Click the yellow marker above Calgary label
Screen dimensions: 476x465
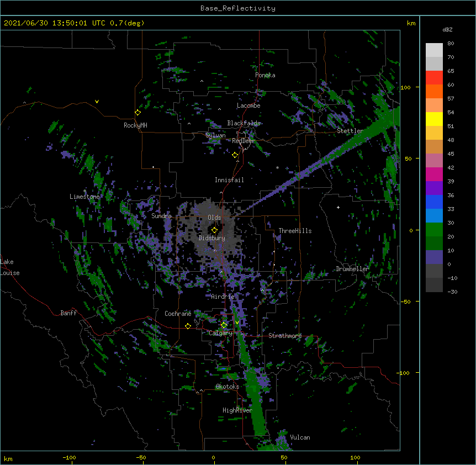pos(224,325)
